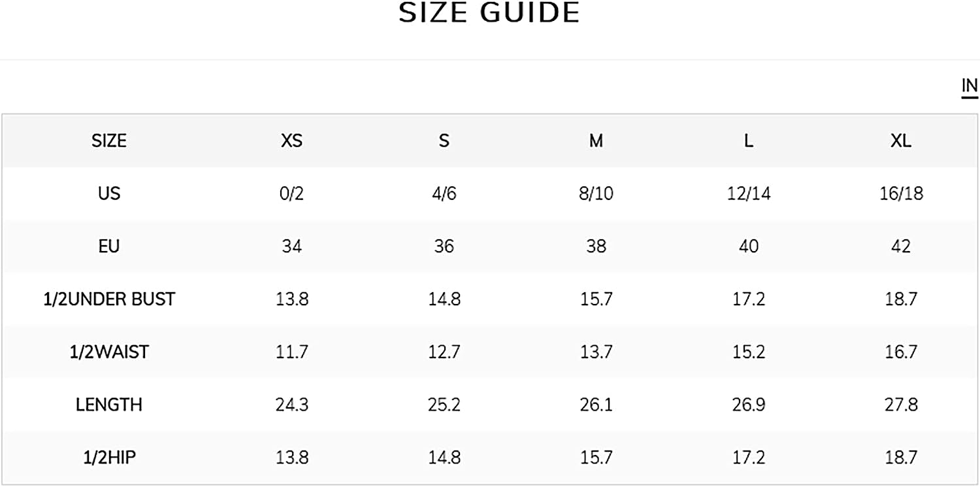Viewport: 980px width, 487px height.
Task: Click the S size column header
Action: click(x=444, y=141)
